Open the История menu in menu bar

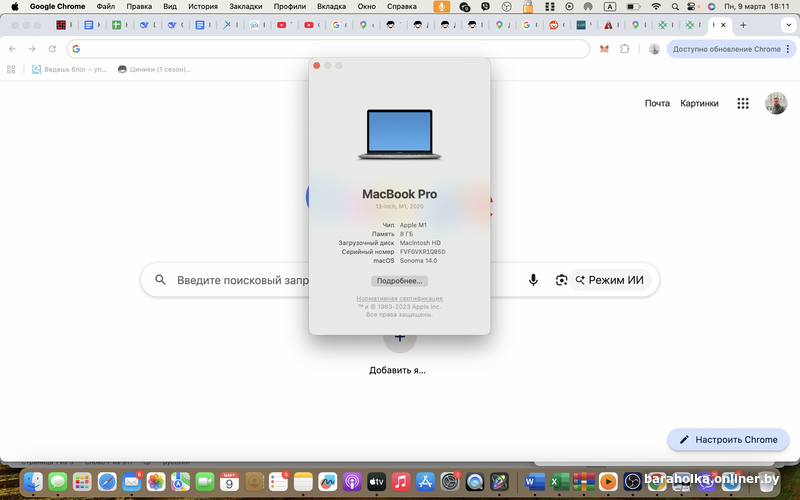click(x=203, y=6)
